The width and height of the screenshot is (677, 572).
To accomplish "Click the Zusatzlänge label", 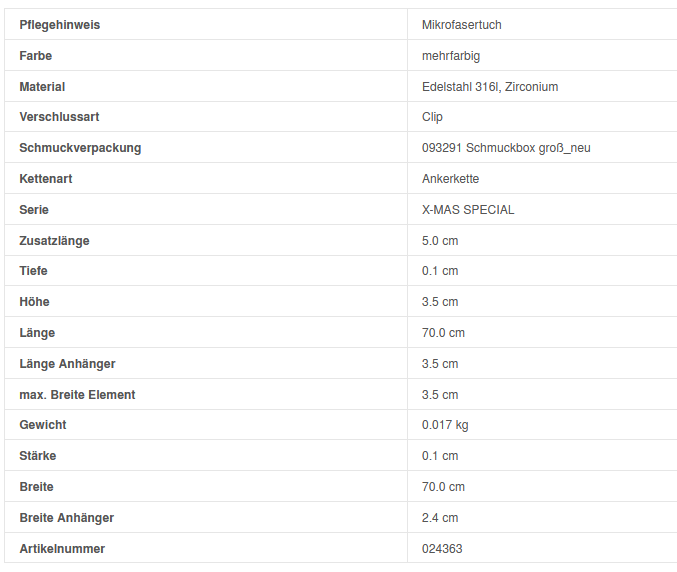I will click(x=54, y=241).
